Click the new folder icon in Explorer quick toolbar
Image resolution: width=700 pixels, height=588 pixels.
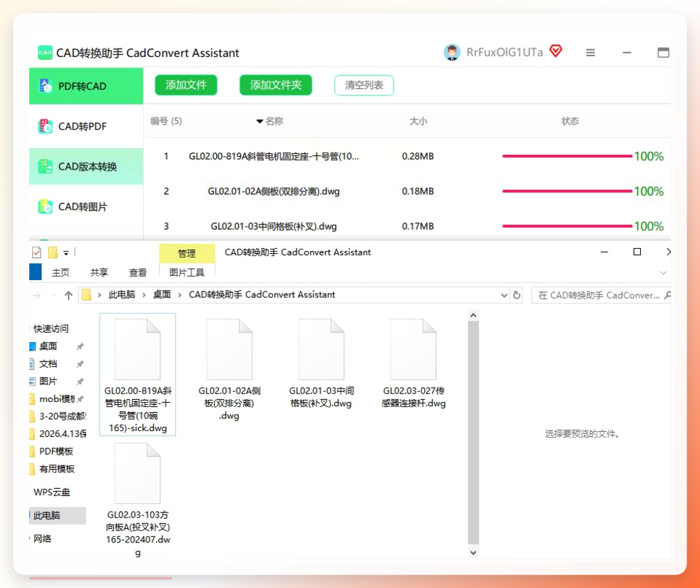pyautogui.click(x=53, y=252)
